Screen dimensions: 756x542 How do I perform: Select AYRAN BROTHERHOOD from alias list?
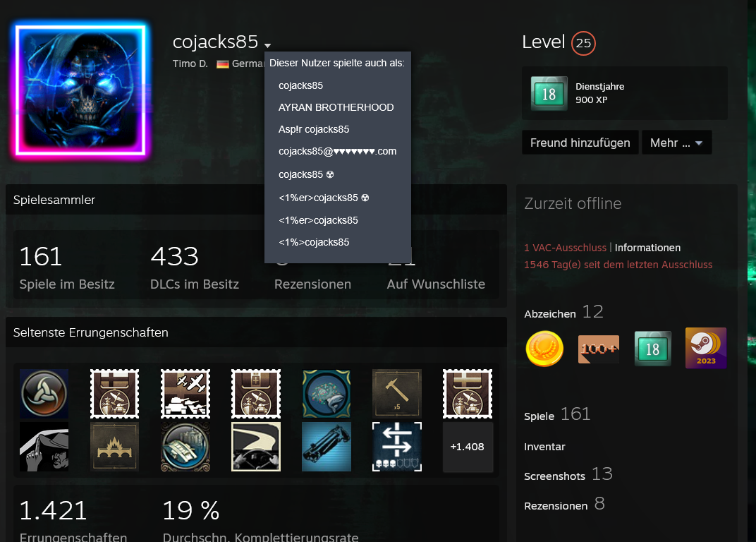[x=336, y=107]
